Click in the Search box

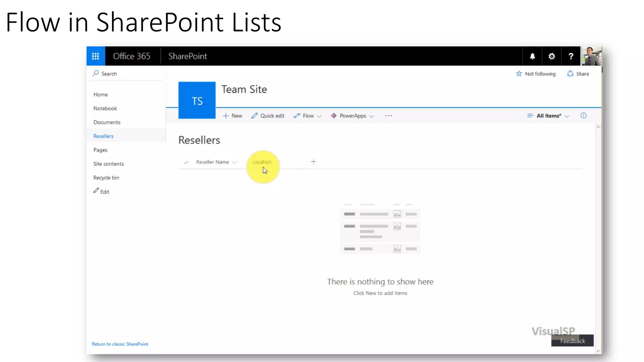click(x=126, y=74)
